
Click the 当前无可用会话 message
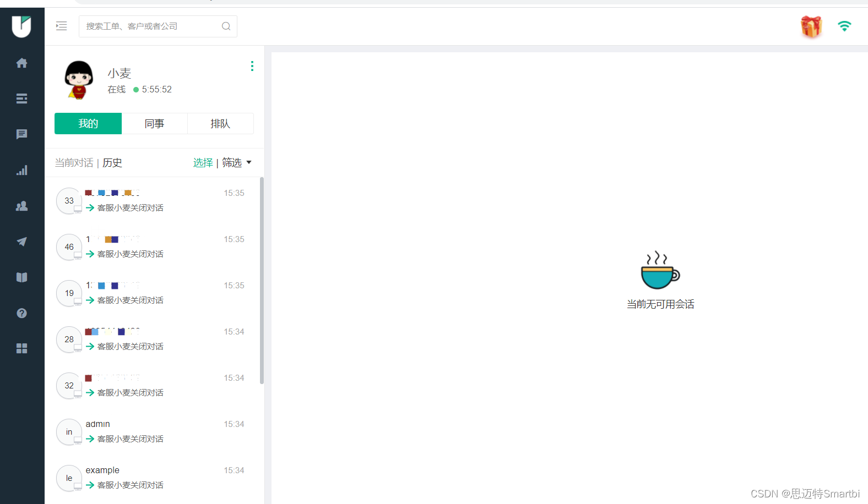tap(660, 304)
